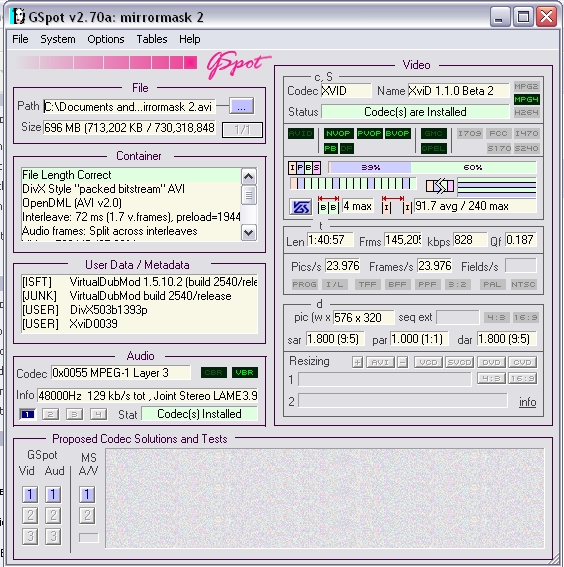
Task: Click the NTSC indicator
Action: pos(523,284)
